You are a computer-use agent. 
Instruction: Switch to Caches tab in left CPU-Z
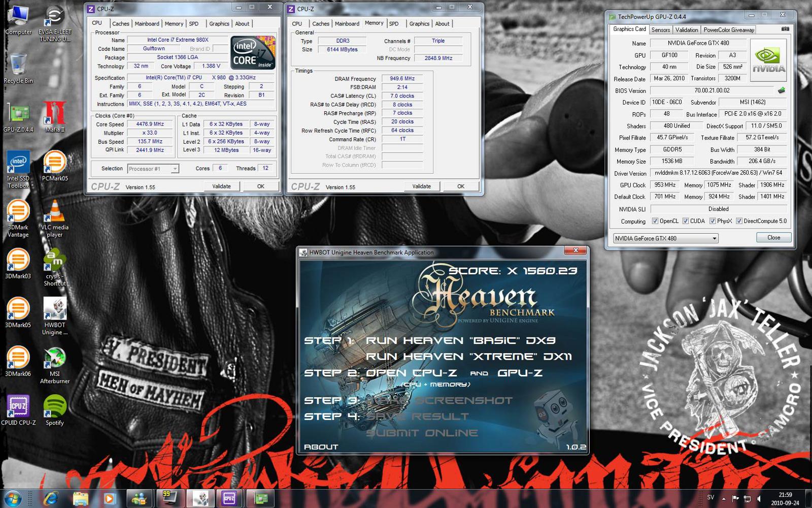tap(121, 24)
